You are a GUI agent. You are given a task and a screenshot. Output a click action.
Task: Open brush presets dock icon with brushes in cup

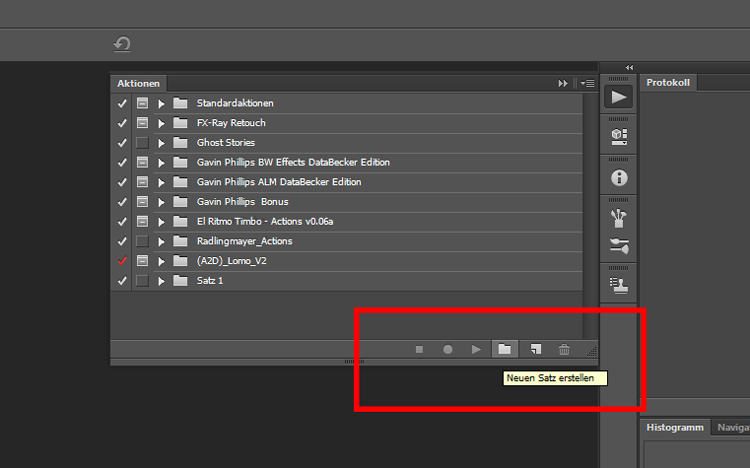(x=618, y=218)
